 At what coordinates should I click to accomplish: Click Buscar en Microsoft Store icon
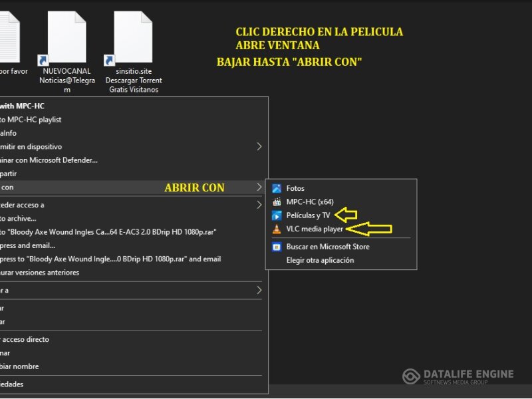coord(277,247)
